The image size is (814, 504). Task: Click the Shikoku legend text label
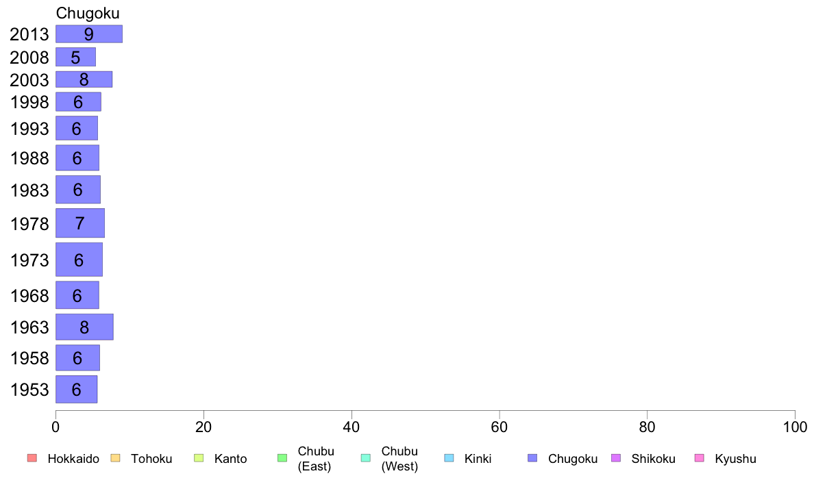tap(653, 459)
